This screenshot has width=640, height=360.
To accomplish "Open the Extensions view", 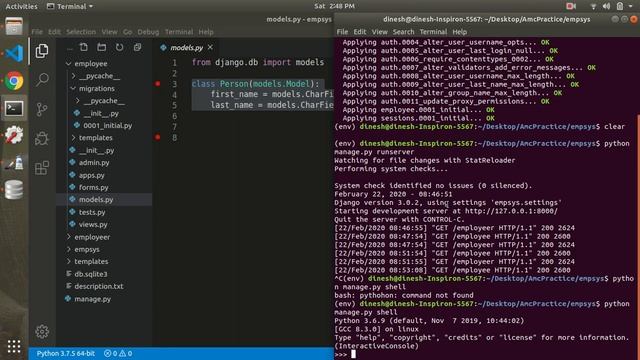I will click(42, 168).
